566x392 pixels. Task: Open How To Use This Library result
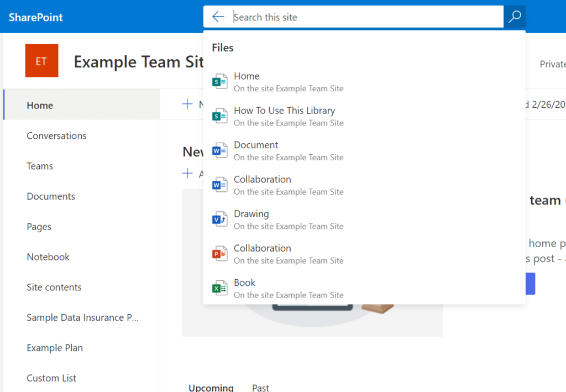coord(364,116)
